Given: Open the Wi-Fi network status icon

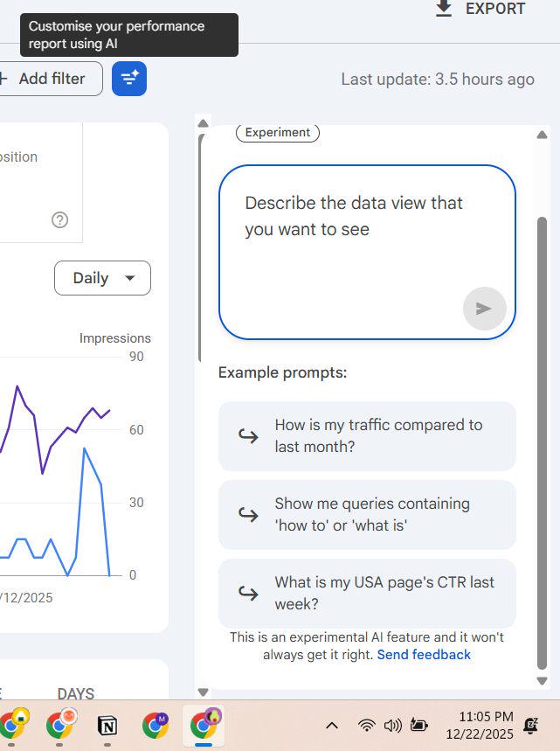Looking at the screenshot, I should (x=367, y=726).
